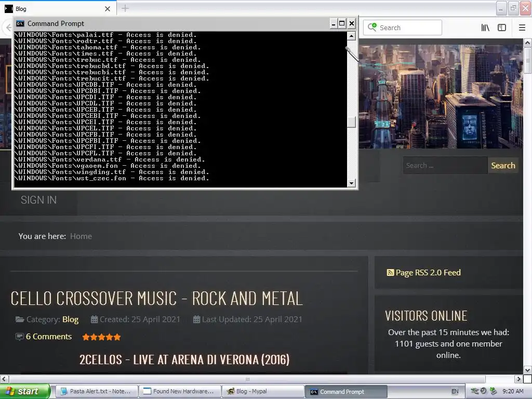Click the 9:20 AM system clock
The height and width of the screenshot is (399, 532).
pyautogui.click(x=513, y=391)
